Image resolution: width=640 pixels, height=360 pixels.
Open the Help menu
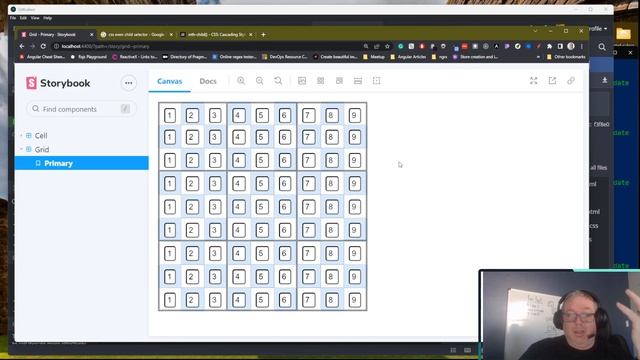[x=47, y=18]
